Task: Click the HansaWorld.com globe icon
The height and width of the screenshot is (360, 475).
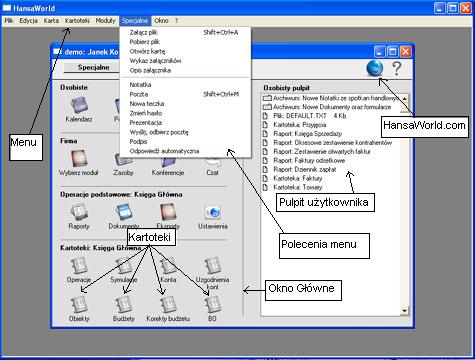Action: tap(375, 68)
